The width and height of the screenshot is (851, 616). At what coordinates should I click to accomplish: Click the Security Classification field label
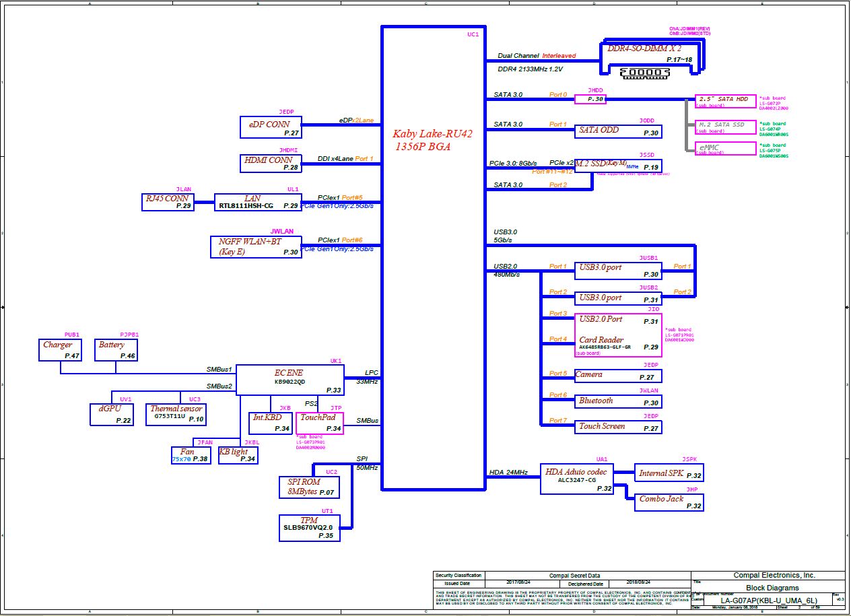pos(458,576)
